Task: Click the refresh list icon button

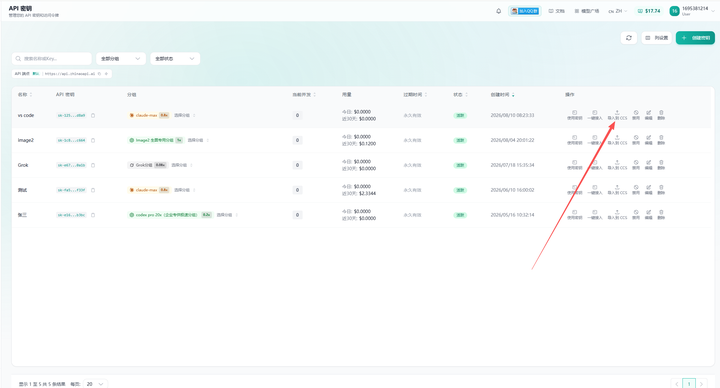Action: pyautogui.click(x=629, y=38)
